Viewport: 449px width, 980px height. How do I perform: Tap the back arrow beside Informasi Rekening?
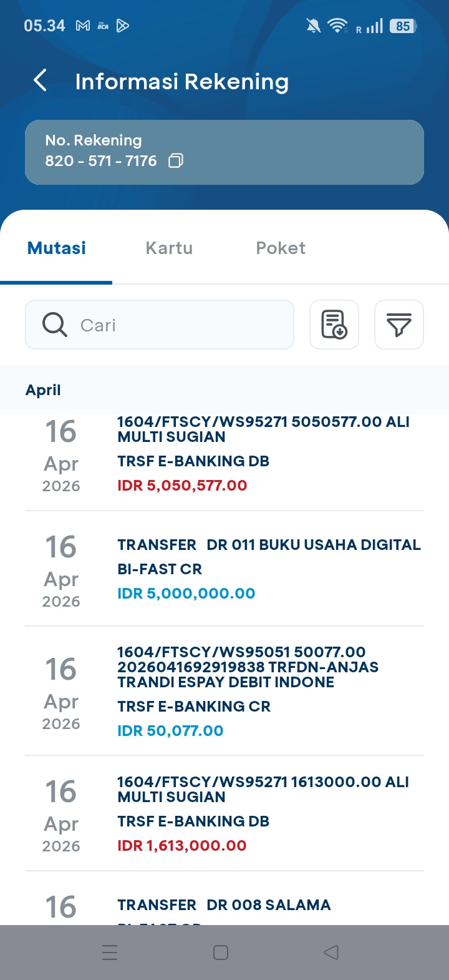pyautogui.click(x=41, y=81)
